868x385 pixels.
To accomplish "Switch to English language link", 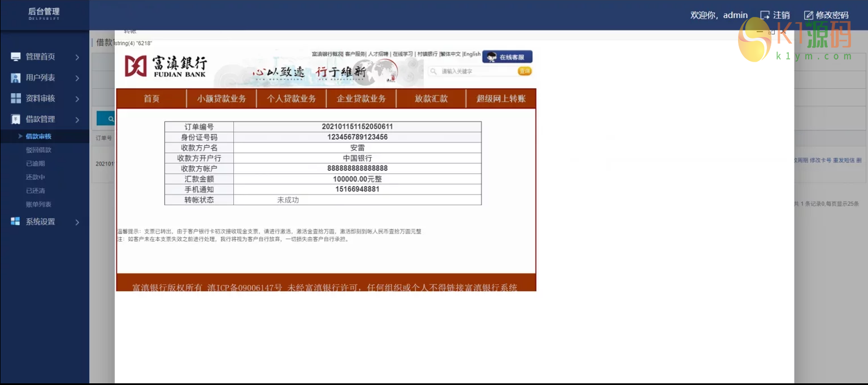I will (472, 54).
